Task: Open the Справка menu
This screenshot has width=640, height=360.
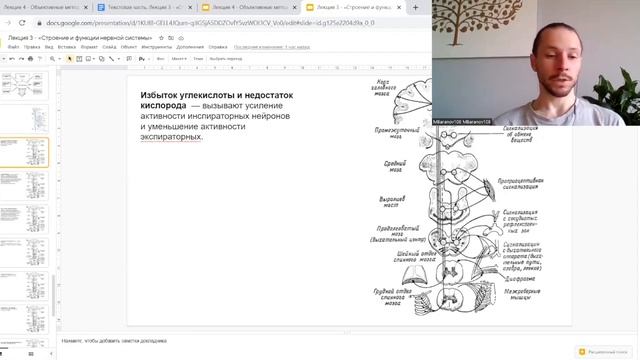Action: (x=218, y=47)
